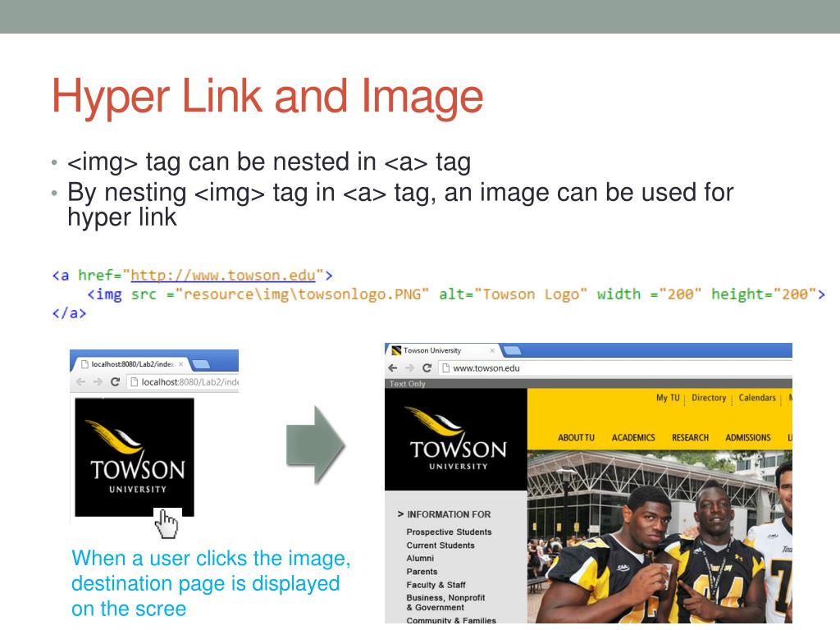Image resolution: width=840 pixels, height=630 pixels.
Task: Click the Towson logo image on localhost page
Action: [135, 458]
